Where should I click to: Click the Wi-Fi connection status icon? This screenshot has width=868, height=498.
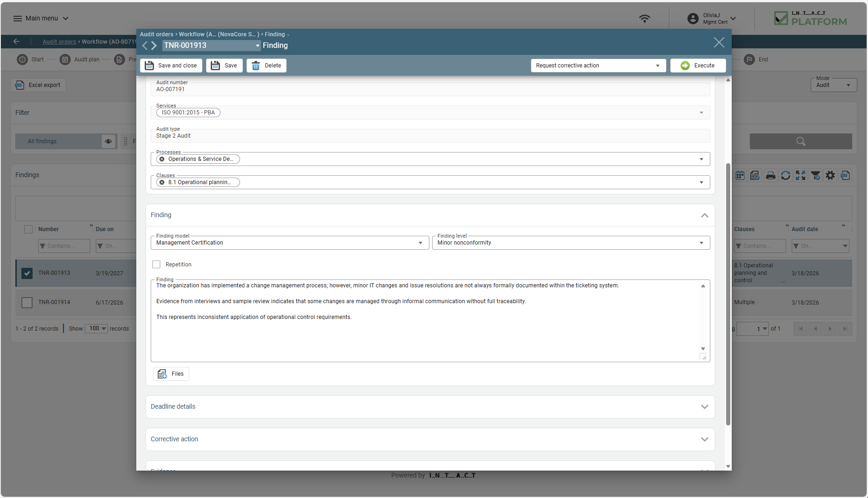click(644, 19)
